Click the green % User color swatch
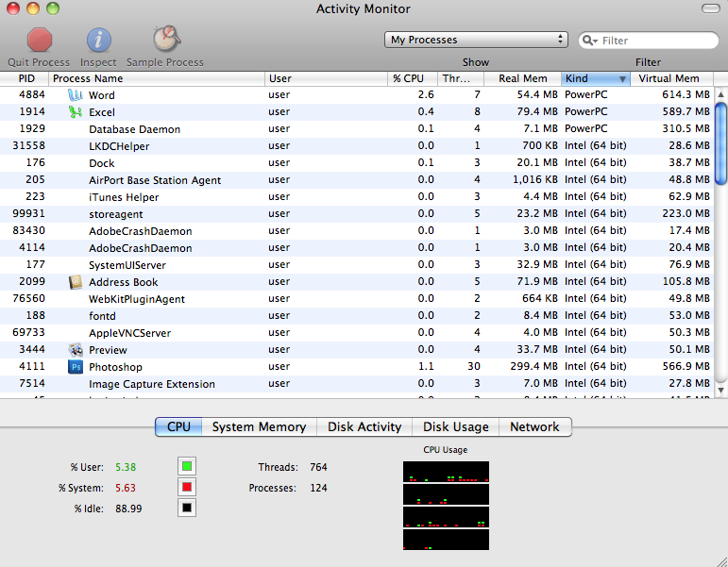Viewport: 728px width, 567px height. click(x=187, y=466)
